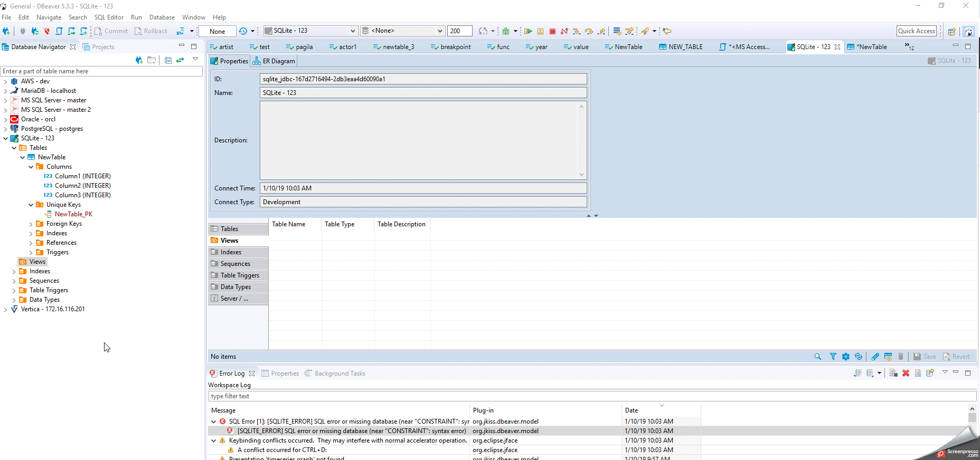The width and height of the screenshot is (980, 460).
Task: Click the red Stop square icon
Action: tap(552, 31)
